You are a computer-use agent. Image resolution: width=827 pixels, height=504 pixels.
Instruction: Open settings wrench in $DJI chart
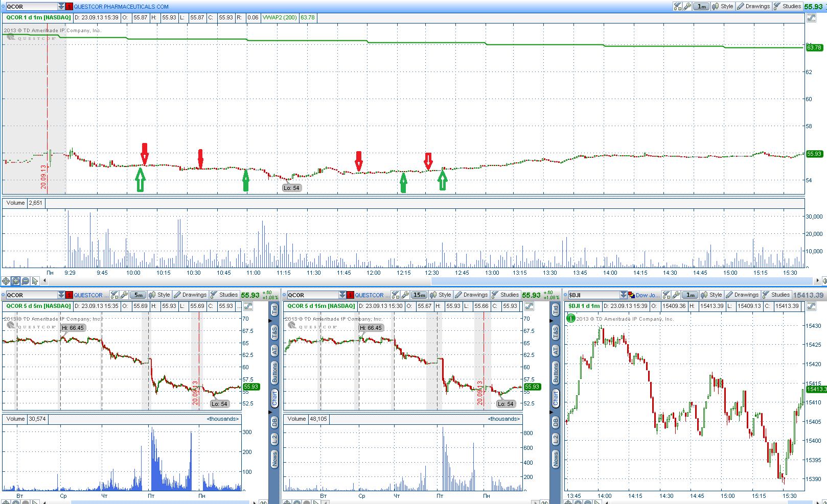coord(676,295)
